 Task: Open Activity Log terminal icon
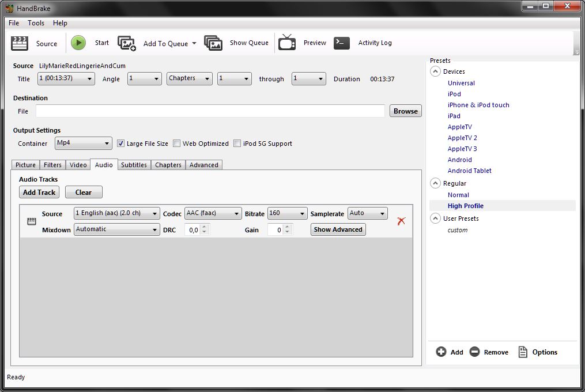pyautogui.click(x=341, y=43)
